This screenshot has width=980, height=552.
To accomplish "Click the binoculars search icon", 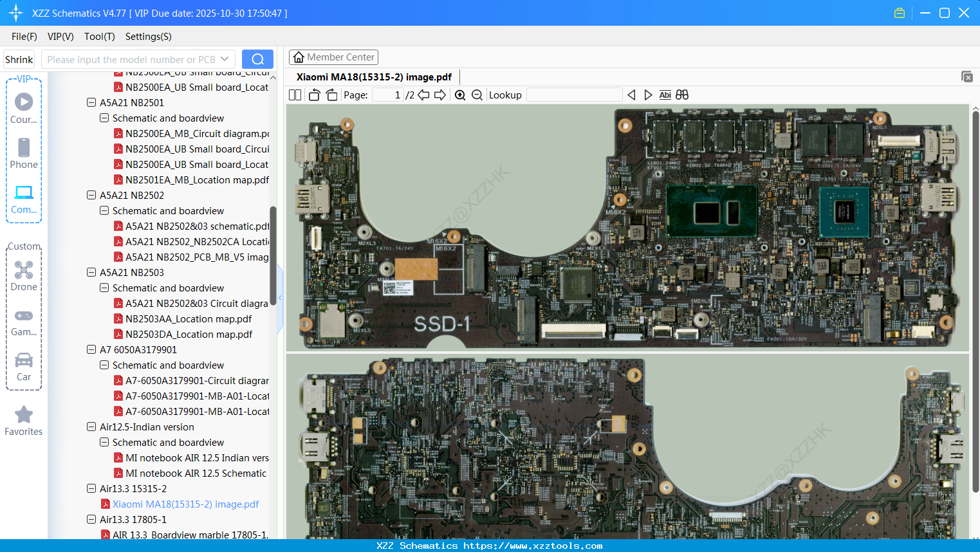I will [x=682, y=95].
